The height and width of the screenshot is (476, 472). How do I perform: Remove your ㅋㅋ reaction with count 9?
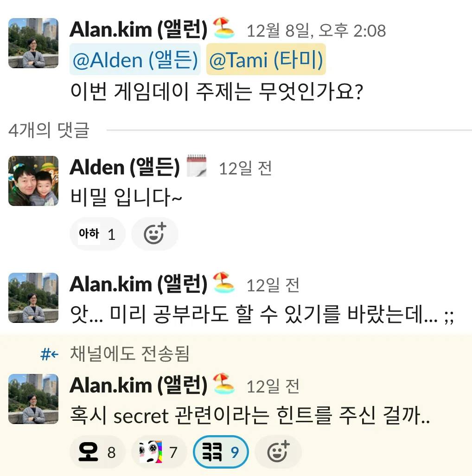coord(221,452)
